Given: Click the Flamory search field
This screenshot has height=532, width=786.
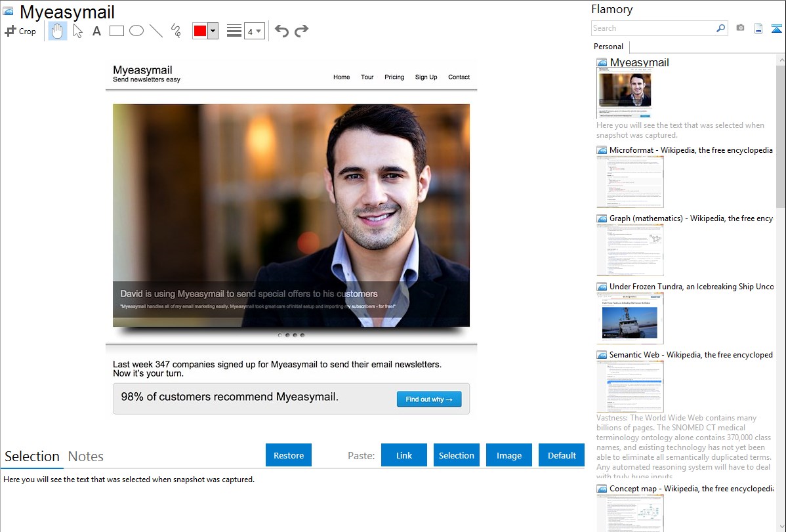Looking at the screenshot, I should tap(653, 28).
